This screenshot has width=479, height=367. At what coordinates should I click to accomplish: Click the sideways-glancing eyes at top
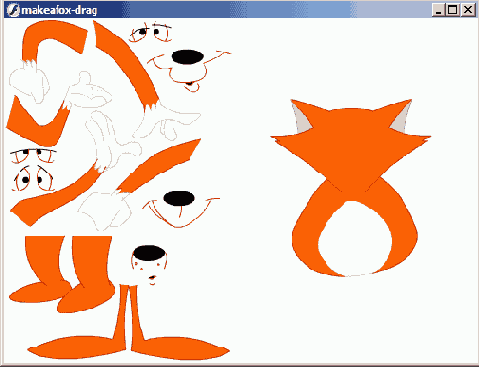(x=151, y=33)
